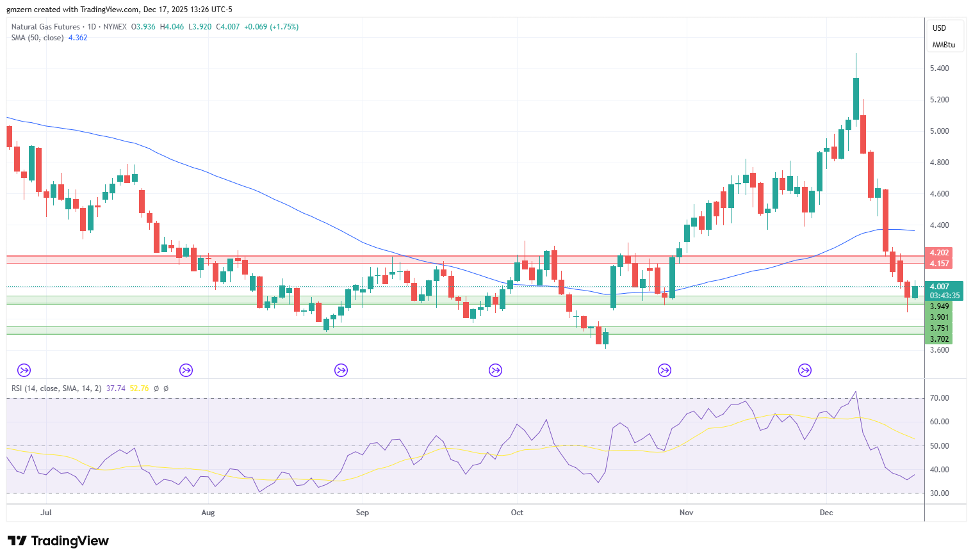Click the contract rollover marker nearest Oct
The width and height of the screenshot is (973, 560).
[x=495, y=370]
